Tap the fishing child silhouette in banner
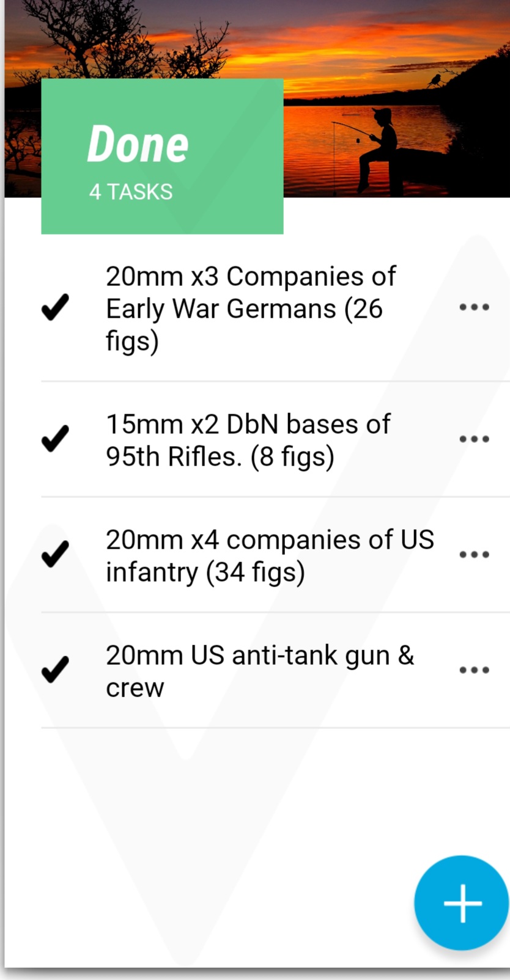 click(375, 150)
